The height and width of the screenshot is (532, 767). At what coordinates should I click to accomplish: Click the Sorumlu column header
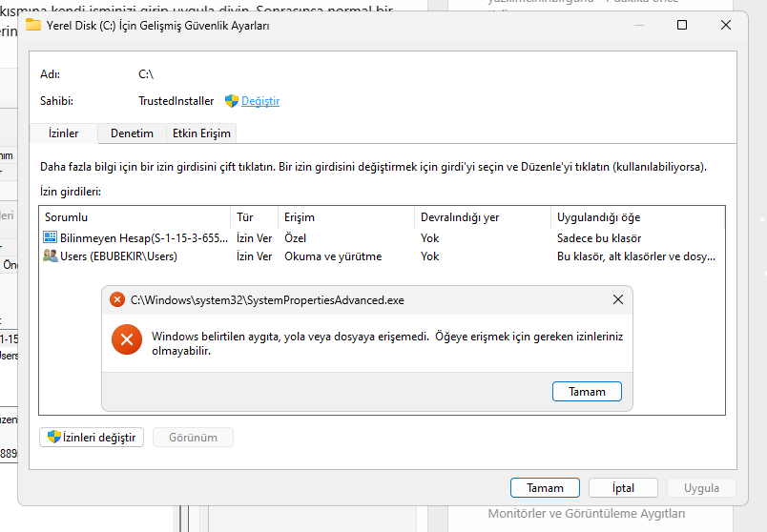(x=135, y=217)
